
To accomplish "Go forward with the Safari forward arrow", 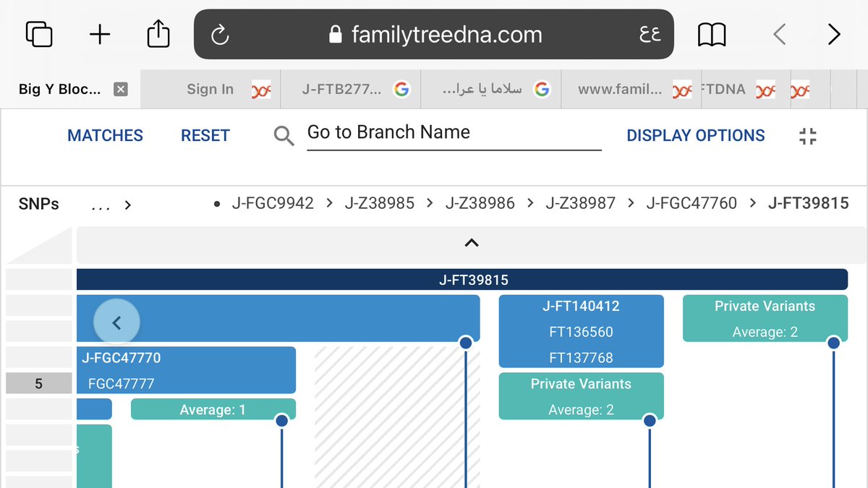I will point(834,34).
